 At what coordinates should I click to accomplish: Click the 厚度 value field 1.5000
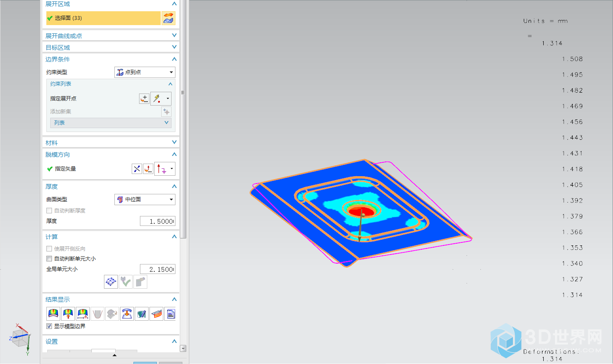pos(158,221)
